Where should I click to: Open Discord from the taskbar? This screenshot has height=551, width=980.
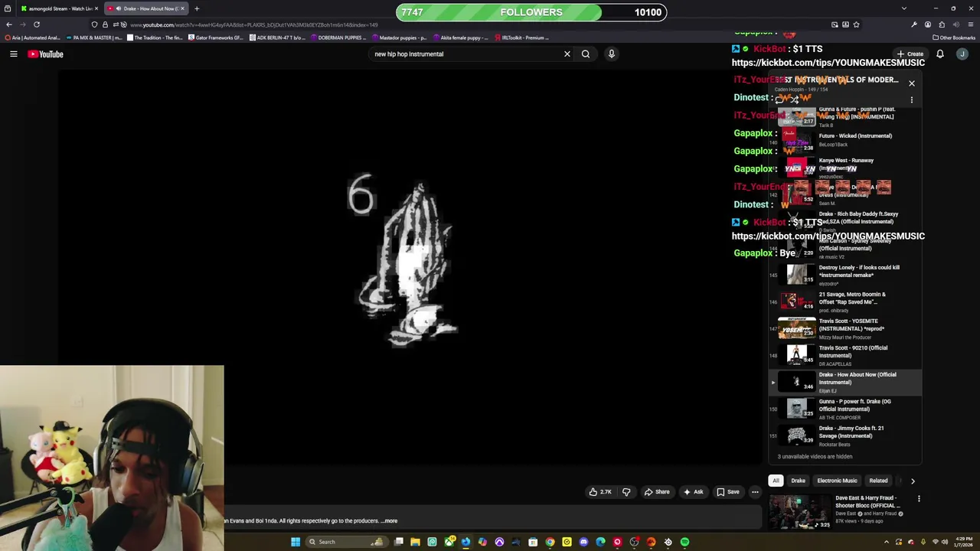583,542
